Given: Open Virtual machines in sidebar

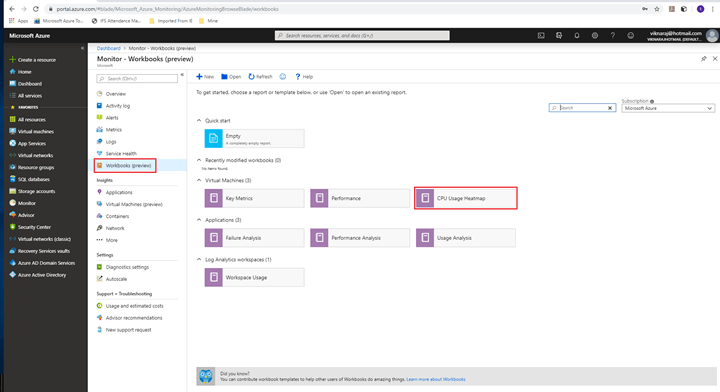Looking at the screenshot, I should click(32, 131).
